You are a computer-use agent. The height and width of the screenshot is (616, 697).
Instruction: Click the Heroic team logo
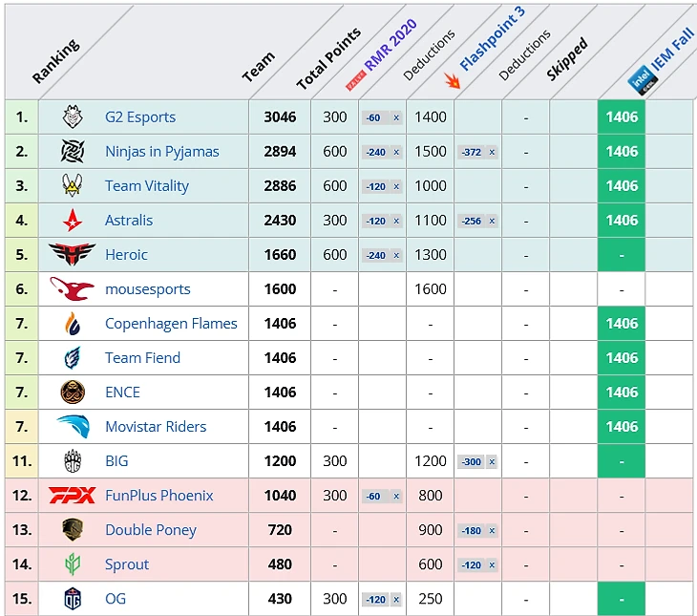point(73,255)
